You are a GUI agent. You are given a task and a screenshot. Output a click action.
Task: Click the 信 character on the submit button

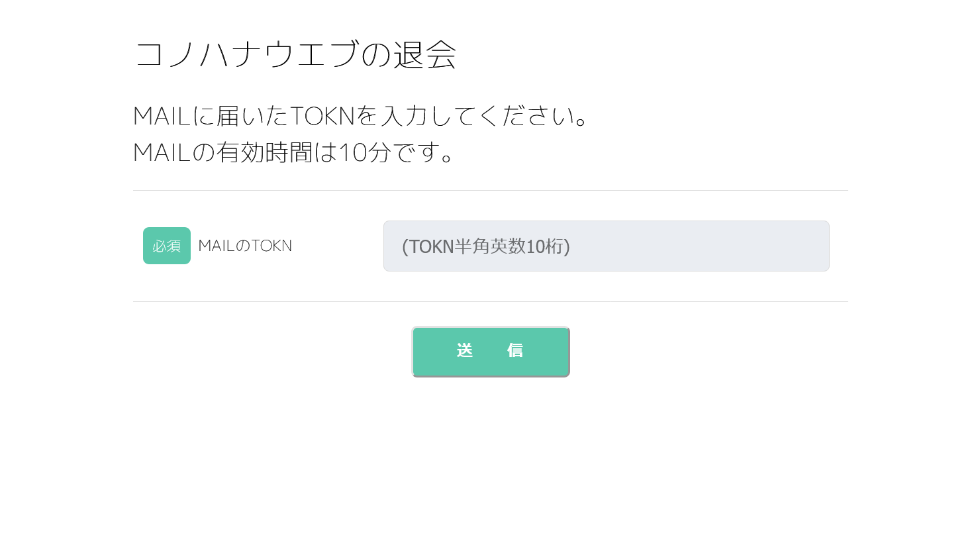515,350
